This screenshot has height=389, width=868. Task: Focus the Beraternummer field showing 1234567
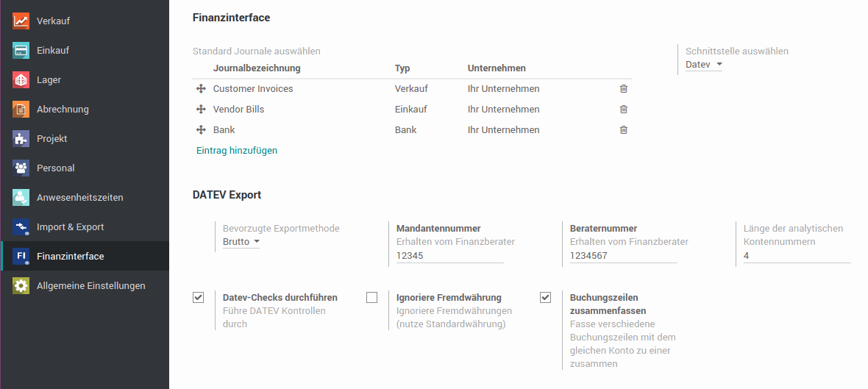[x=623, y=256]
